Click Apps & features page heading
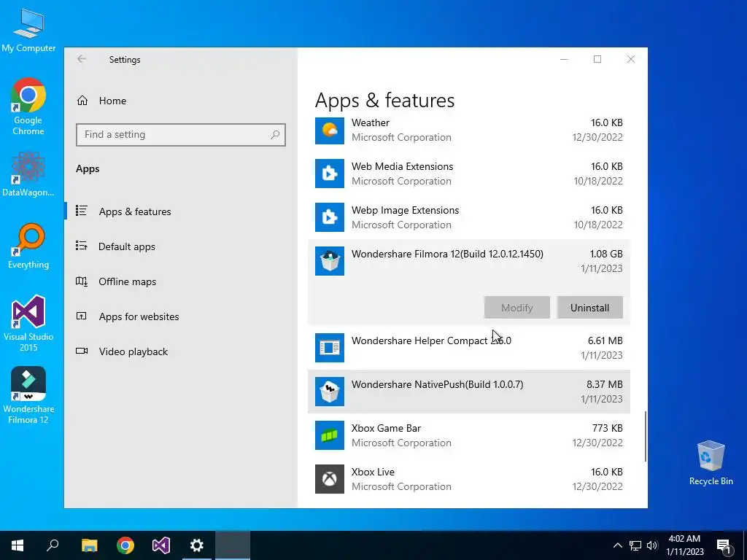This screenshot has width=747, height=560. [384, 101]
